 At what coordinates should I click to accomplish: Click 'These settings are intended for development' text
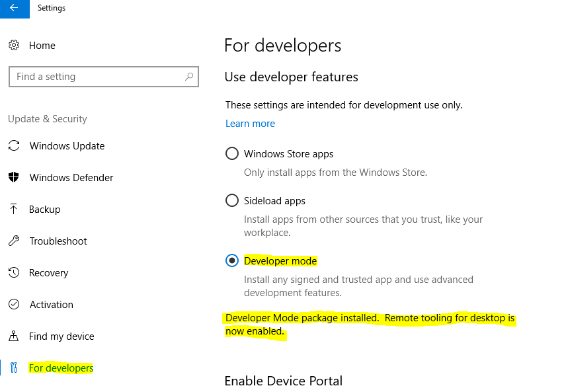click(344, 105)
